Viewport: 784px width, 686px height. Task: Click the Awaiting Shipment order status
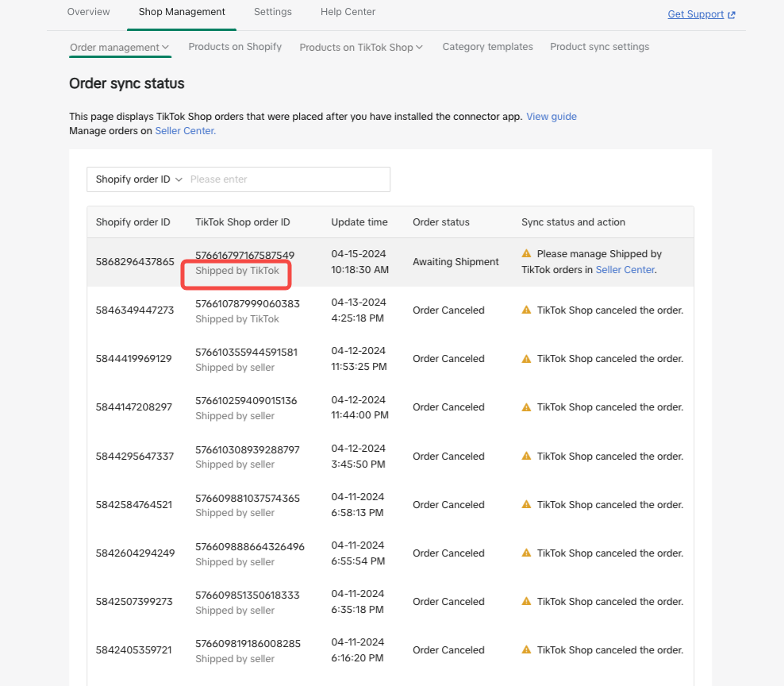click(x=455, y=262)
